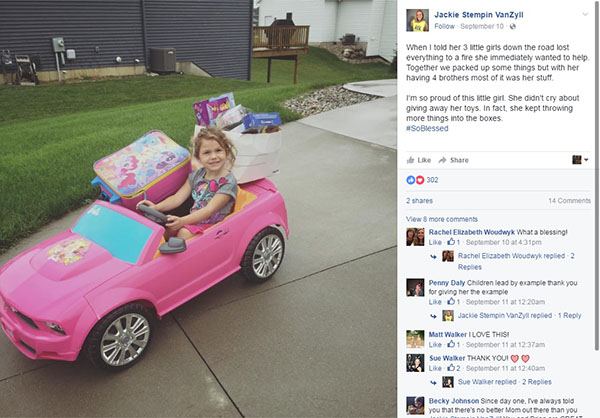Click the globe privacy icon near September 10
The width and height of the screenshot is (600, 418).
[x=513, y=26]
